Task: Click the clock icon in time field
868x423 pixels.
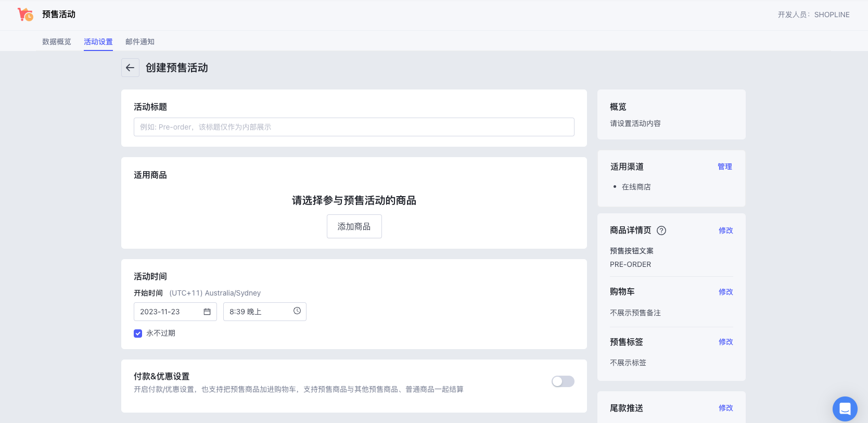Action: [297, 311]
